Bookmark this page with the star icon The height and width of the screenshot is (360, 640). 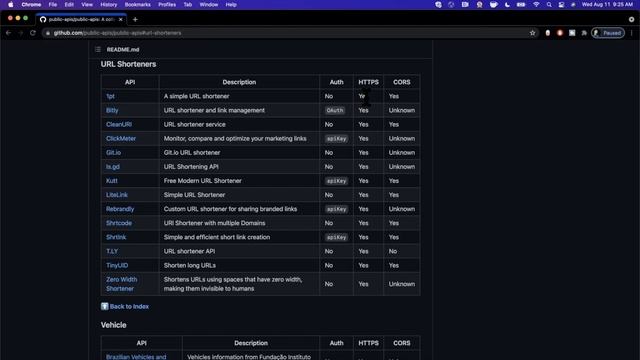click(x=532, y=33)
